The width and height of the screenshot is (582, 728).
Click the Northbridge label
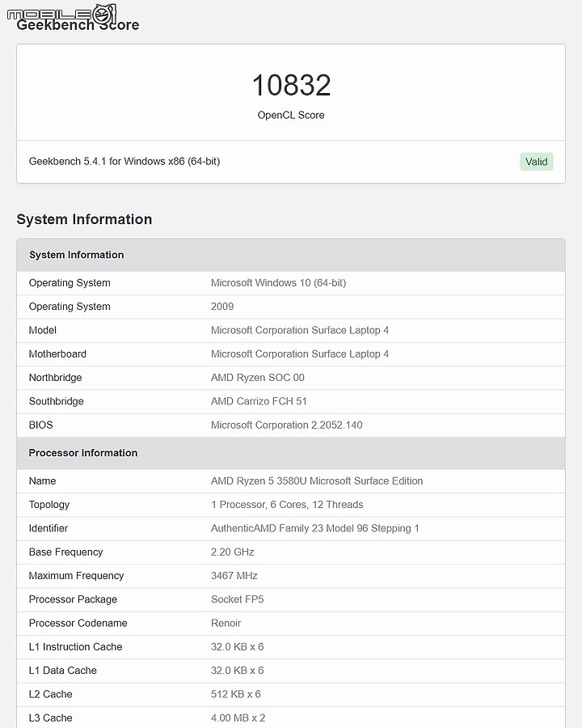(55, 378)
